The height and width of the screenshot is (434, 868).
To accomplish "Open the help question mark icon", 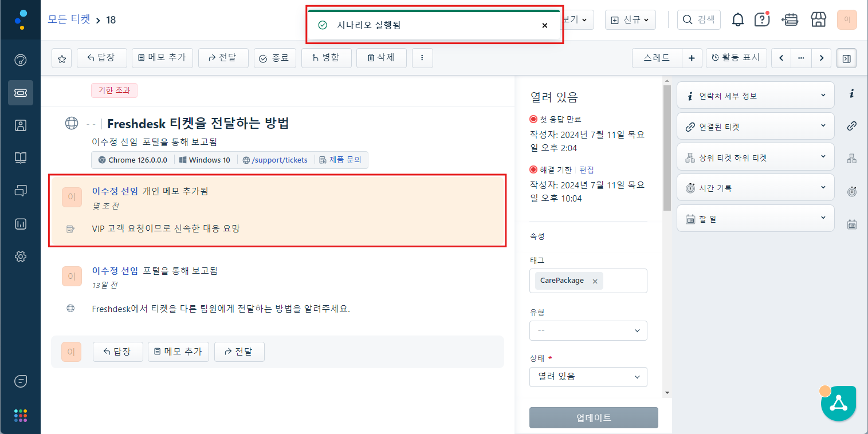I will point(762,19).
